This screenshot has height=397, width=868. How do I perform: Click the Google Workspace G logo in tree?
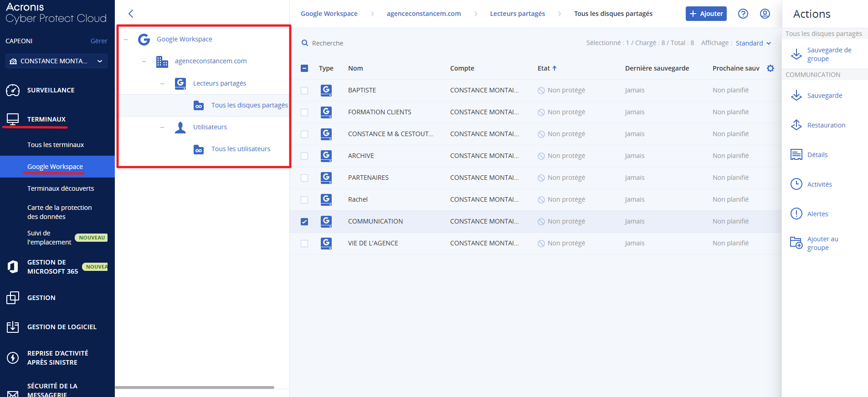pyautogui.click(x=144, y=40)
